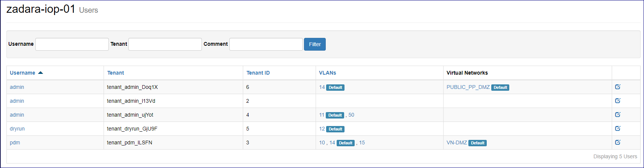
Task: Open edit icon for tenant_admin_ujYot row
Action: tap(618, 115)
